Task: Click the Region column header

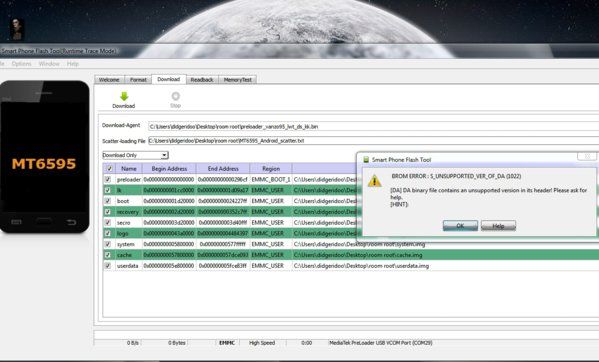Action: click(x=271, y=168)
